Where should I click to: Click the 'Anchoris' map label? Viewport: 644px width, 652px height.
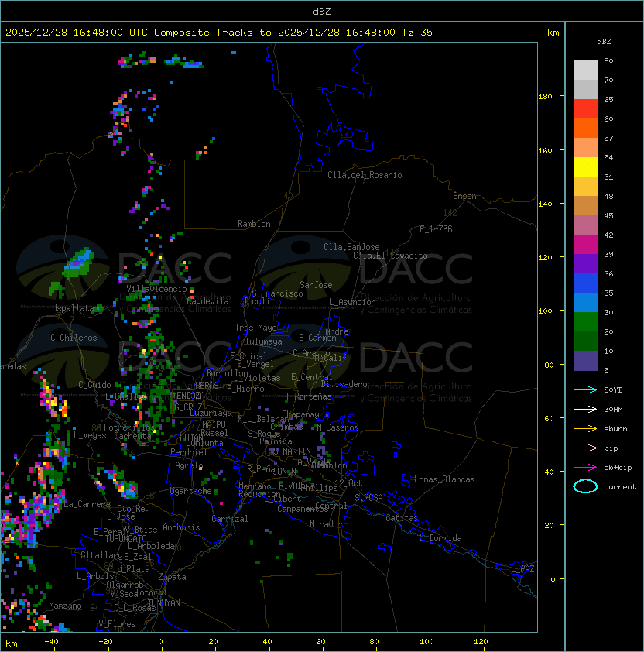[x=181, y=527]
